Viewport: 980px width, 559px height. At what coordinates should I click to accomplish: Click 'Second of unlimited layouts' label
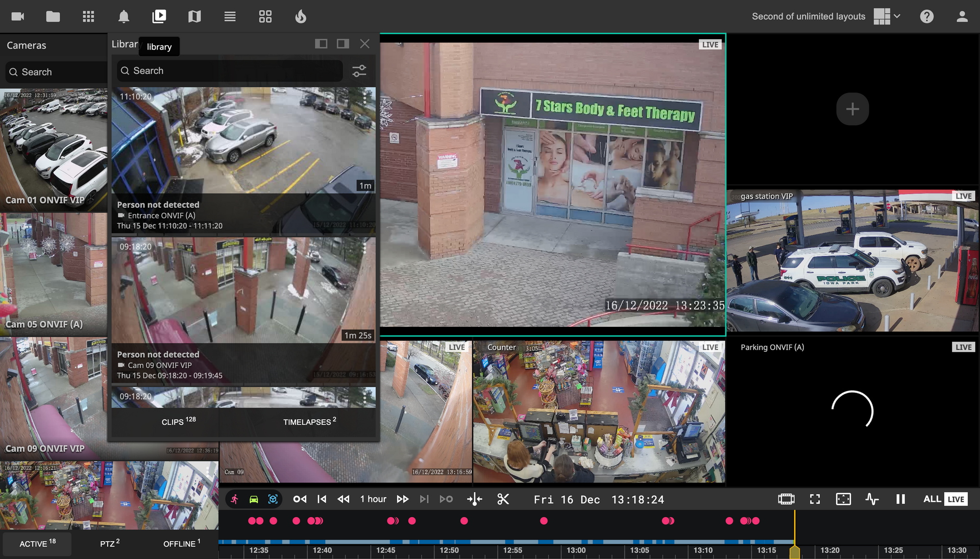click(x=808, y=16)
